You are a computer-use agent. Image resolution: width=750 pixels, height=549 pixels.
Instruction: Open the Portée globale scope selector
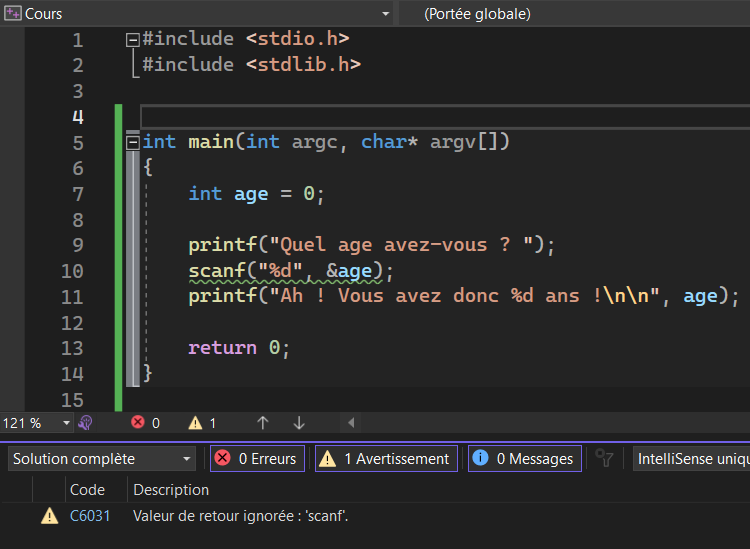575,14
